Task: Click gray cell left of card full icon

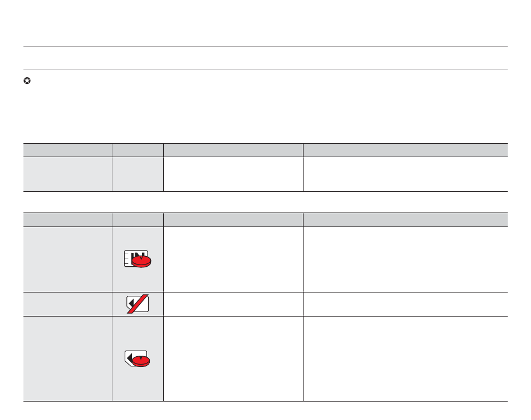Action: (x=68, y=359)
